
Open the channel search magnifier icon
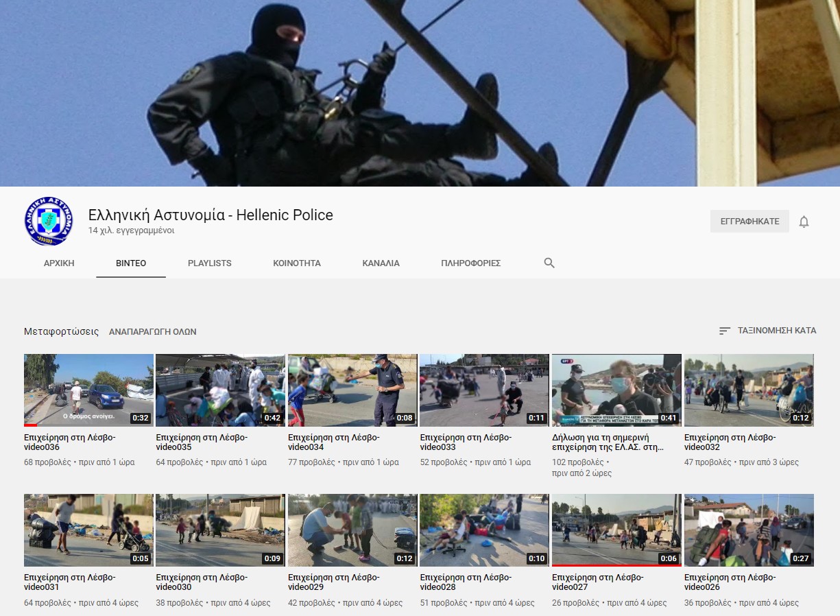[549, 263]
